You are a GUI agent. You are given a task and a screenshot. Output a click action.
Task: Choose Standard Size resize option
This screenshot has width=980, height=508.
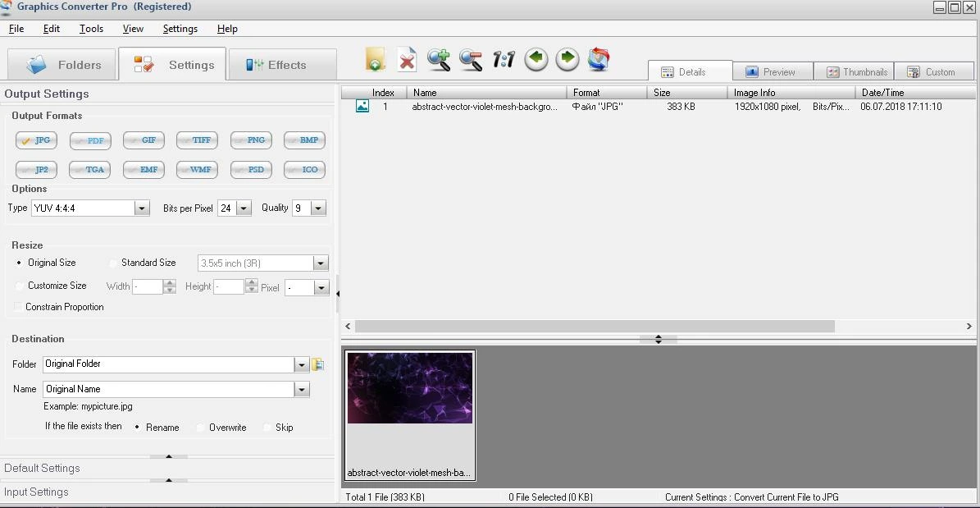(114, 263)
